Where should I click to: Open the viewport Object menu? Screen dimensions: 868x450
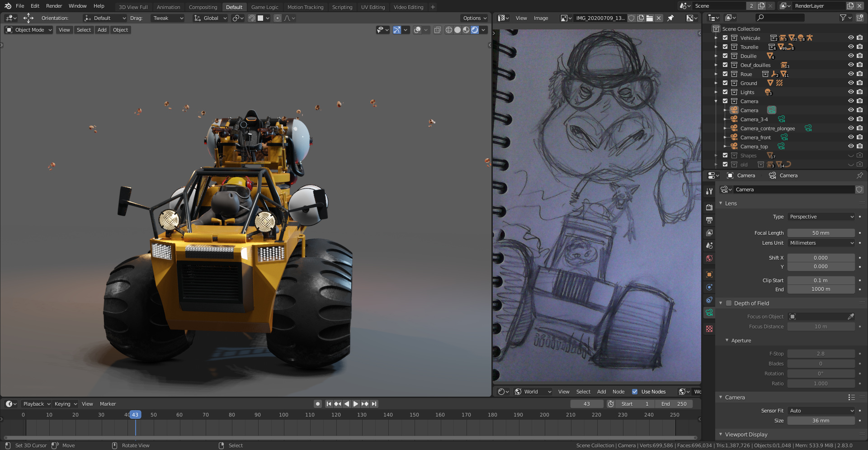pos(120,30)
